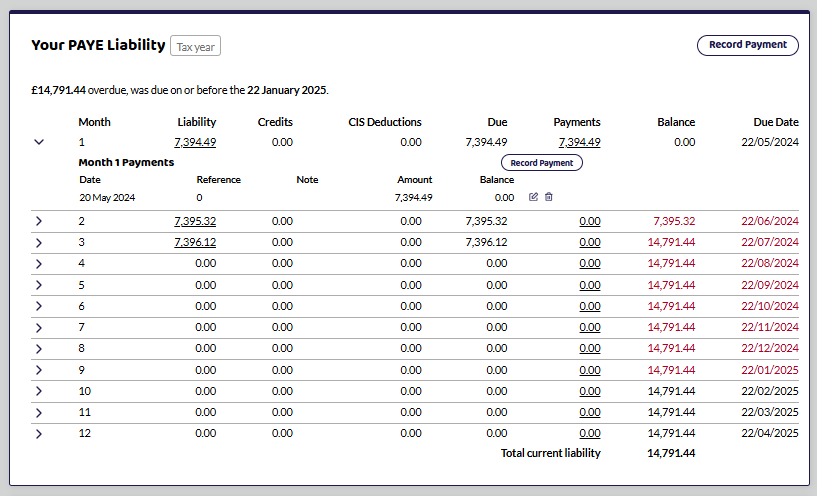Click the Total current liability label
The image size is (817, 496).
click(551, 453)
